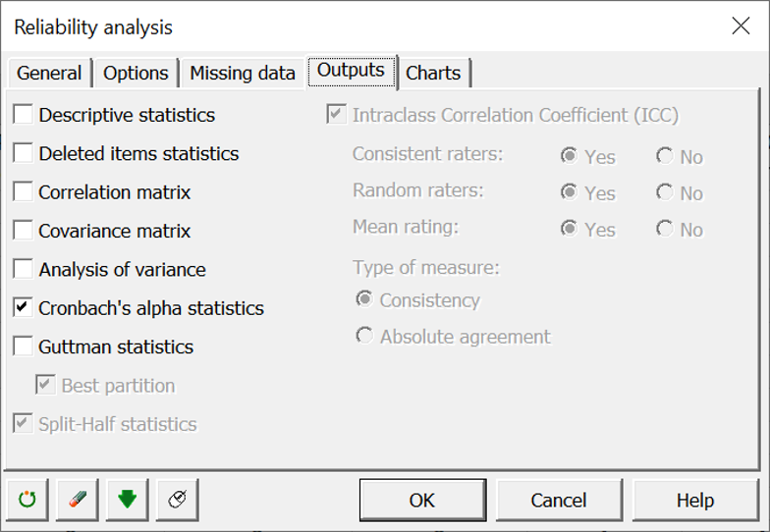Open the Options tab
Screen dimensions: 770x532
(x=136, y=73)
